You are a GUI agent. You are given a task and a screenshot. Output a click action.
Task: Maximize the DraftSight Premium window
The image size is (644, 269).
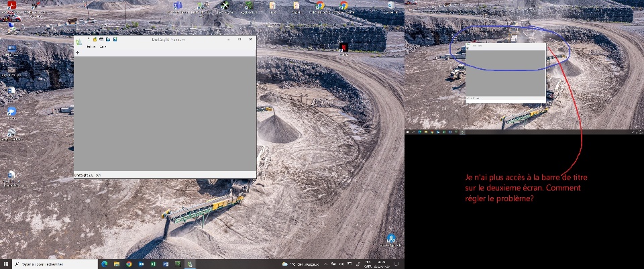pyautogui.click(x=239, y=40)
